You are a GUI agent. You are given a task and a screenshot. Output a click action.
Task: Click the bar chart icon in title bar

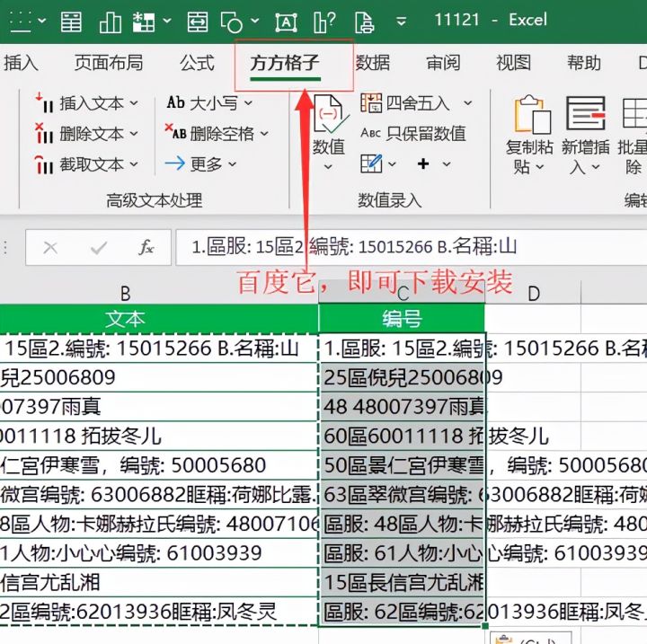(x=111, y=21)
